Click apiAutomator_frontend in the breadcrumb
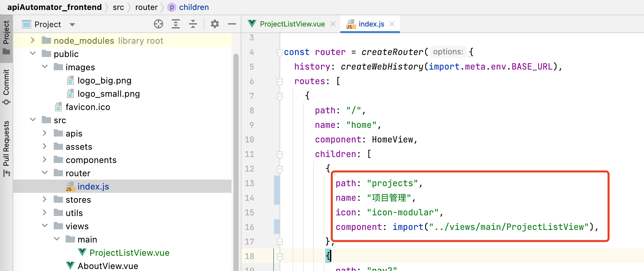The width and height of the screenshot is (644, 271). click(x=54, y=7)
